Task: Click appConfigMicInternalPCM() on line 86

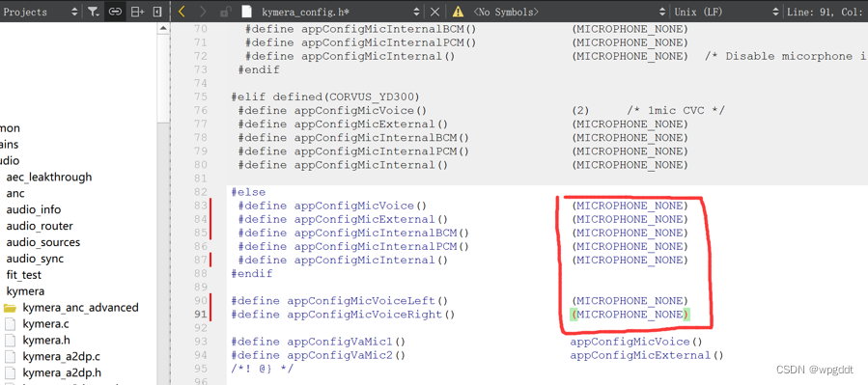Action: pos(381,246)
